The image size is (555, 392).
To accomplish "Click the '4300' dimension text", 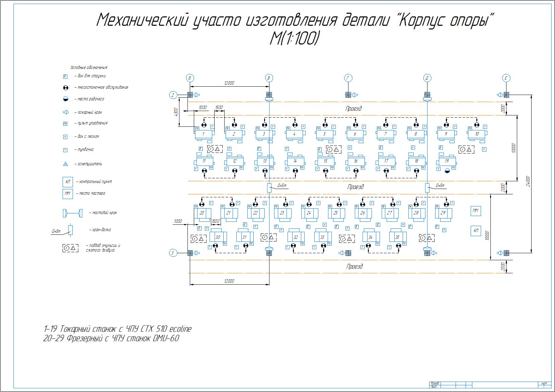I will click(176, 111).
